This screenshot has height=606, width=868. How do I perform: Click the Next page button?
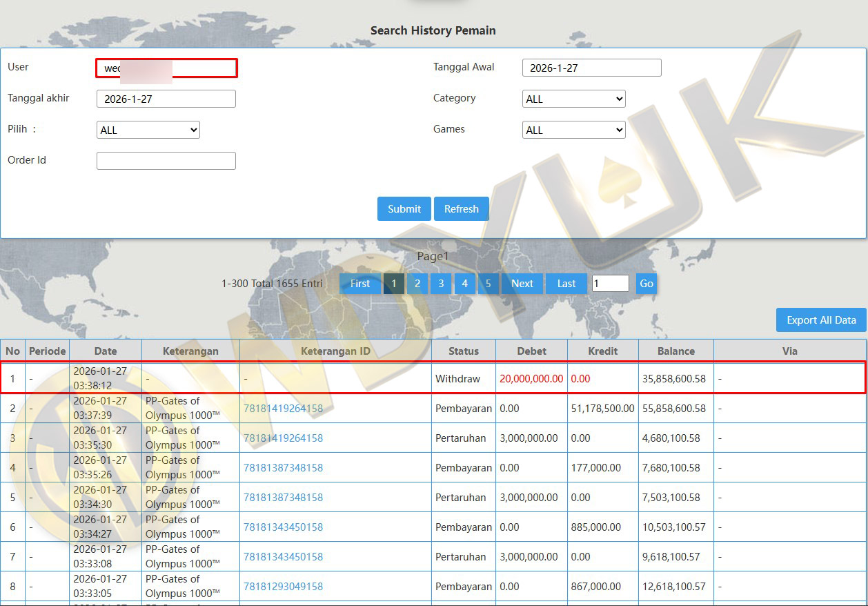(522, 284)
